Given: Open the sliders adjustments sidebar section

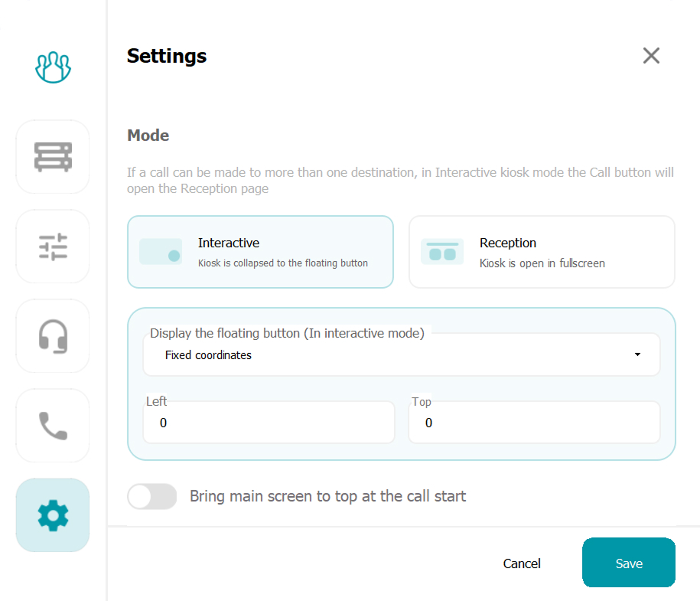Looking at the screenshot, I should [x=53, y=247].
